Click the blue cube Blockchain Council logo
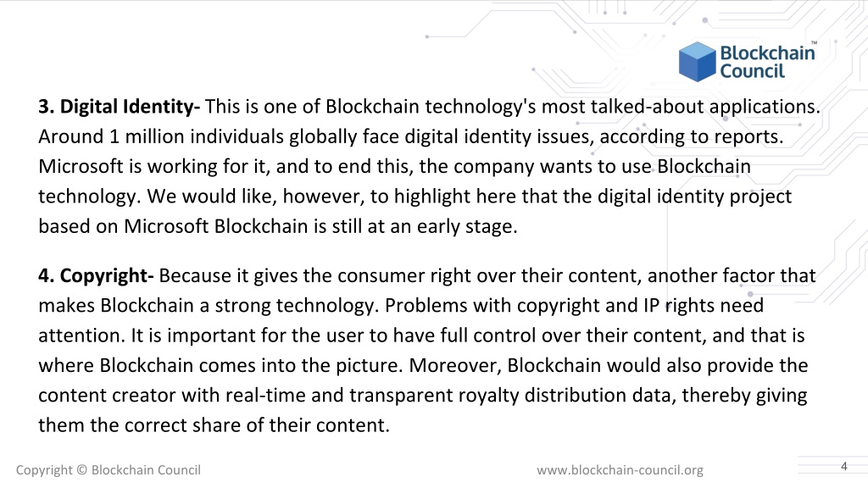This screenshot has height=488, width=868. pyautogui.click(x=697, y=61)
